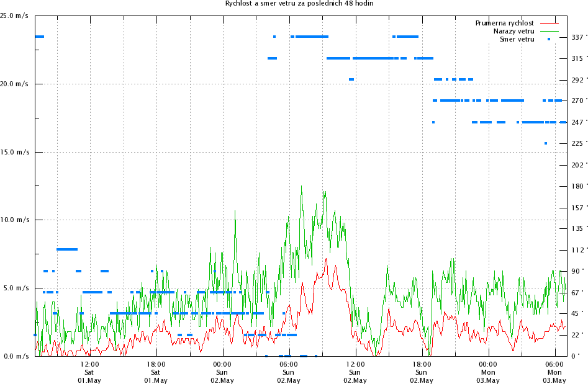Click the red Prumerna rychlost legend line sample

tap(549, 23)
